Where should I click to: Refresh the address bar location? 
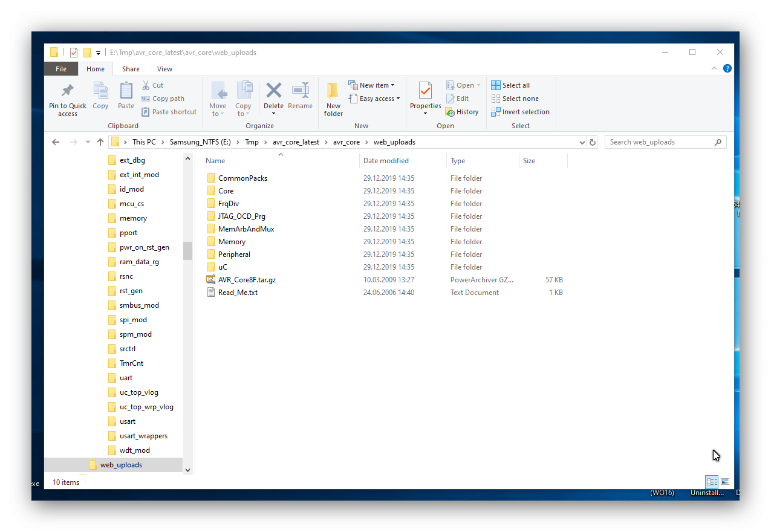[593, 142]
